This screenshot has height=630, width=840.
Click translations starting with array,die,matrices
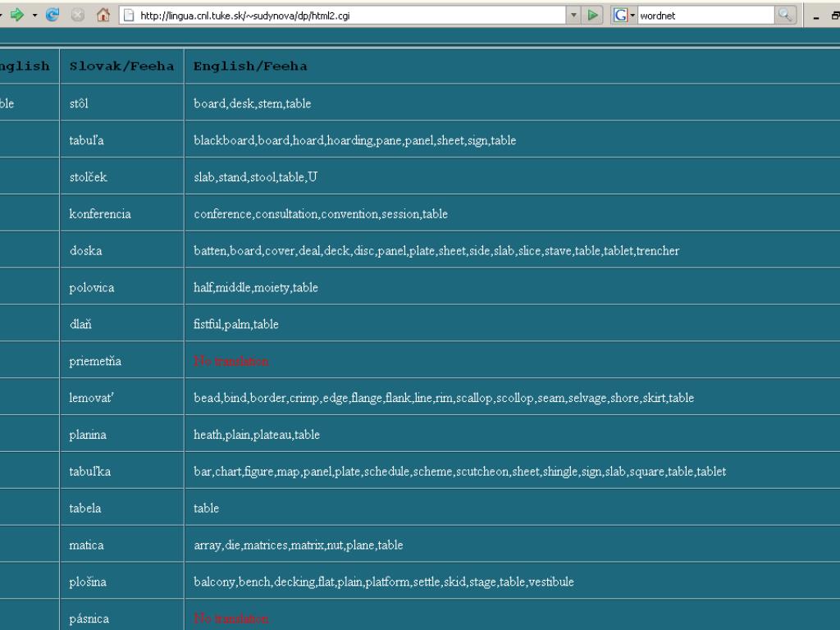point(298,545)
